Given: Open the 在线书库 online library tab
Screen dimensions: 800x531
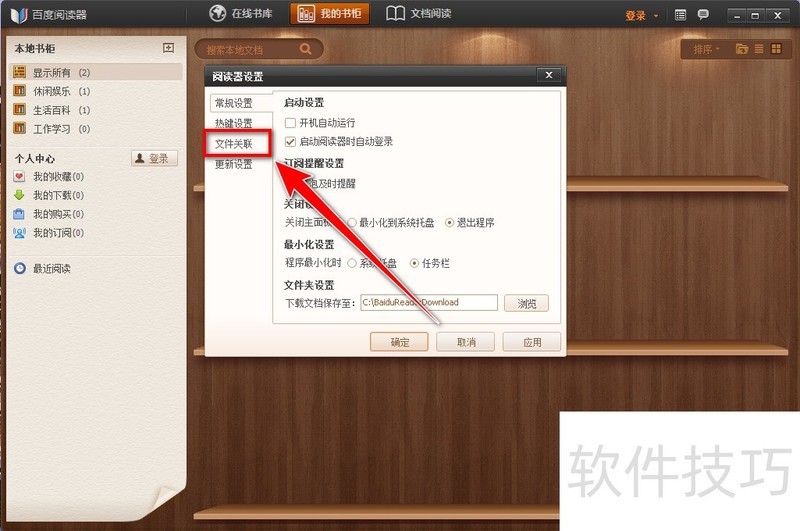Looking at the screenshot, I should pos(241,13).
